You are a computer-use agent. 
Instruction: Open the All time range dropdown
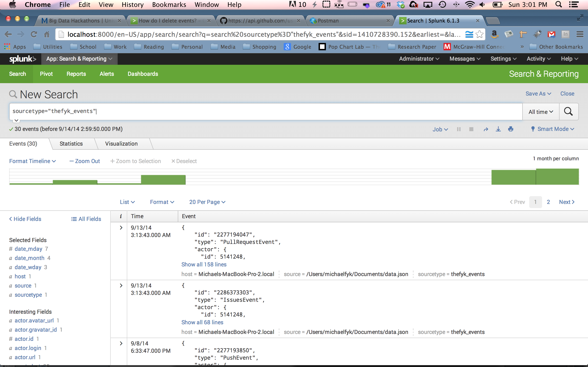540,112
